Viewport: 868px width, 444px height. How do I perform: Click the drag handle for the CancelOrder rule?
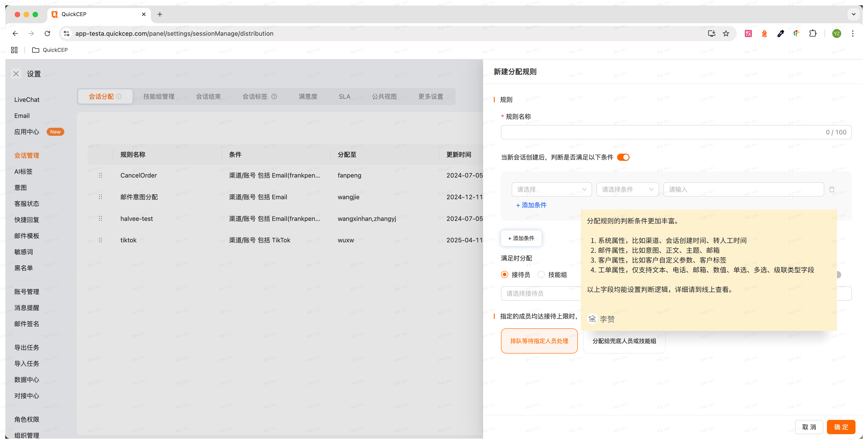tap(100, 175)
